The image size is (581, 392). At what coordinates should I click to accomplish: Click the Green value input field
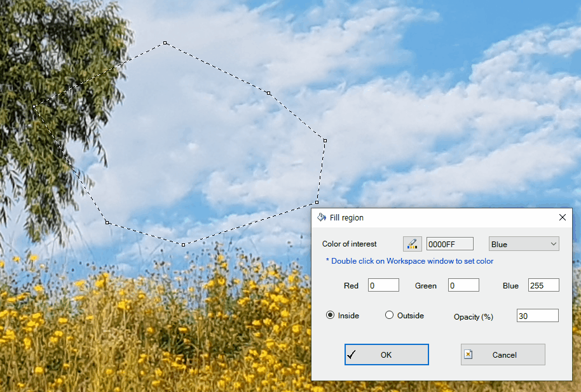(463, 285)
